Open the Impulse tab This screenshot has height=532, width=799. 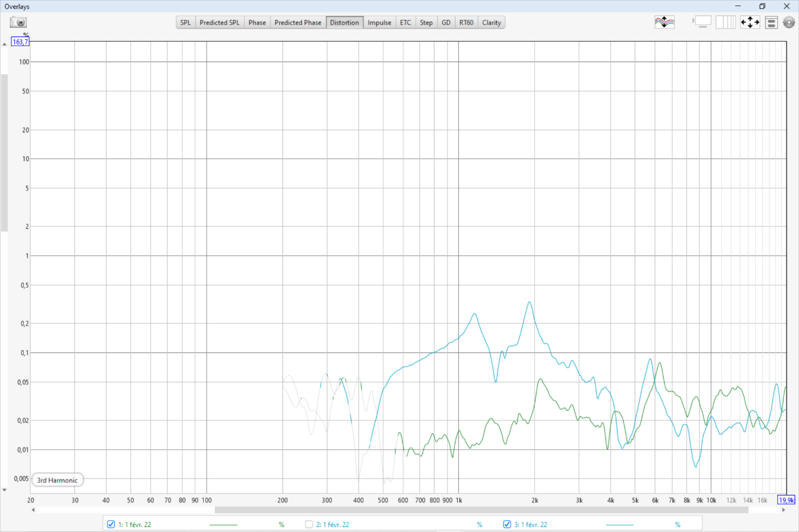click(x=380, y=23)
